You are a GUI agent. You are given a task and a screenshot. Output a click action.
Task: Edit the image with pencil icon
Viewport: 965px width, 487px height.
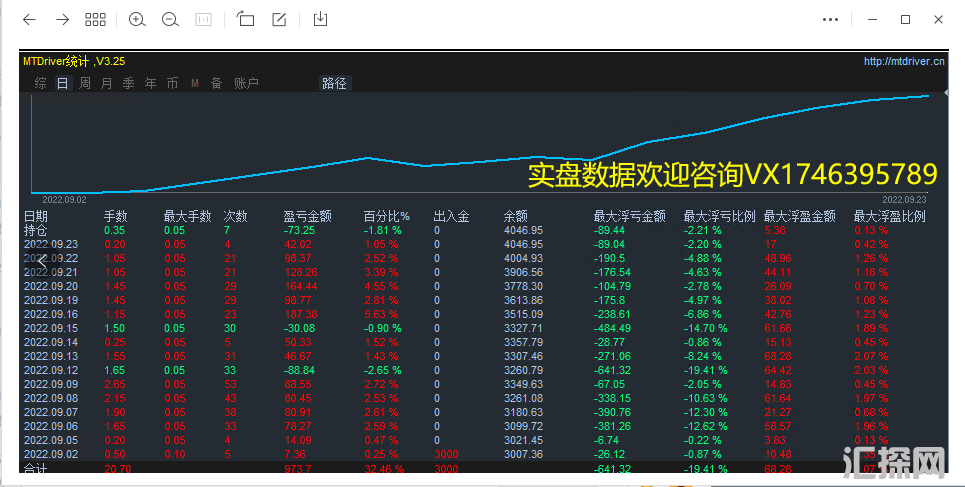tap(279, 19)
